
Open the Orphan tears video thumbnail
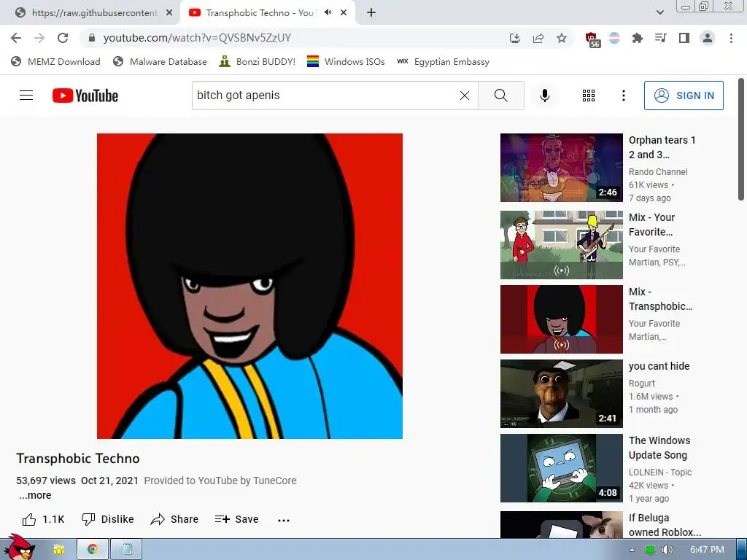click(x=561, y=168)
